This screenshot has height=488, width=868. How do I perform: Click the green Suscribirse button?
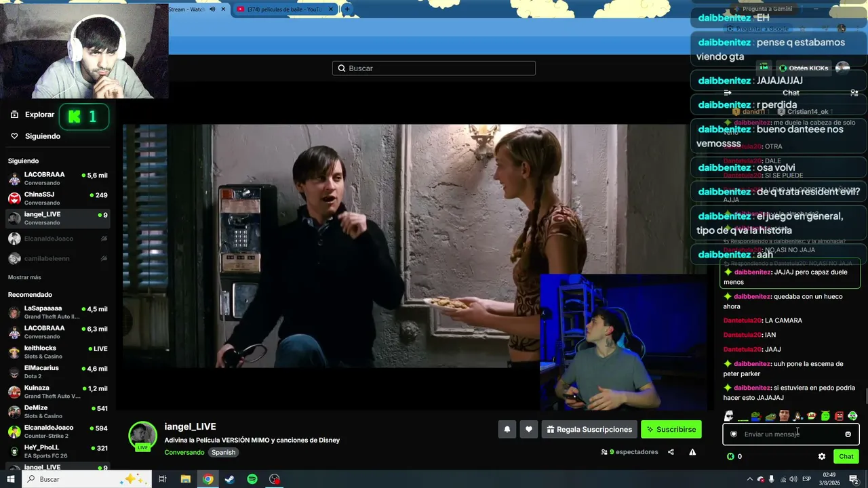[x=671, y=429]
